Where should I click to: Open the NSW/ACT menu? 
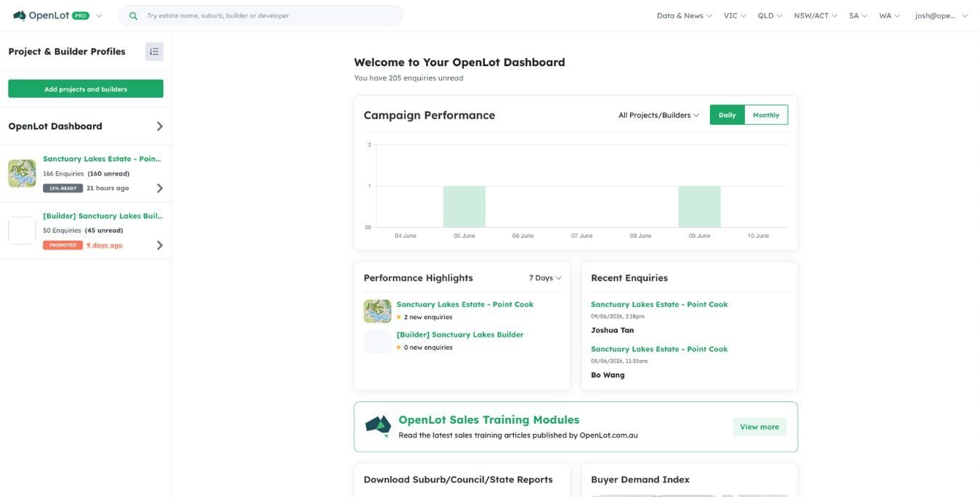(815, 15)
